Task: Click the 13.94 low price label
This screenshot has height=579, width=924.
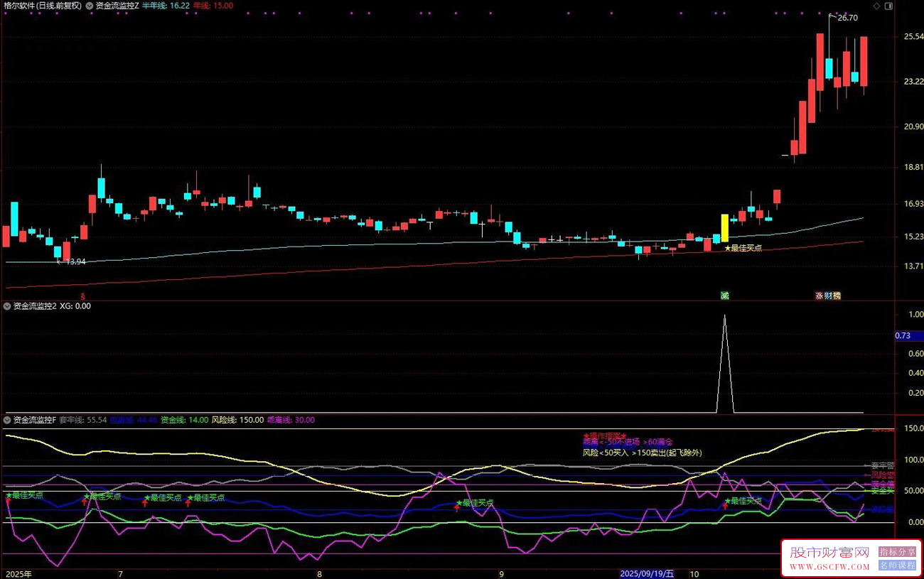Action: pos(75,262)
